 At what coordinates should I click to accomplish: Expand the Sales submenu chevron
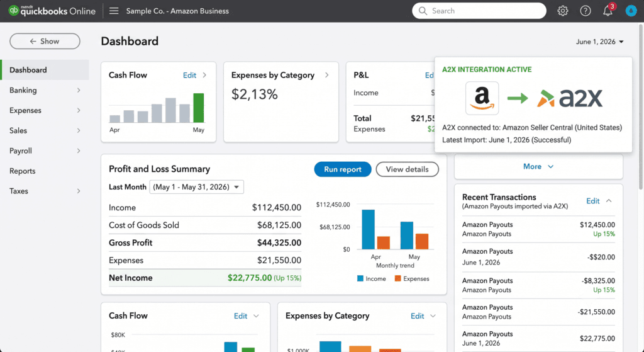tap(79, 130)
